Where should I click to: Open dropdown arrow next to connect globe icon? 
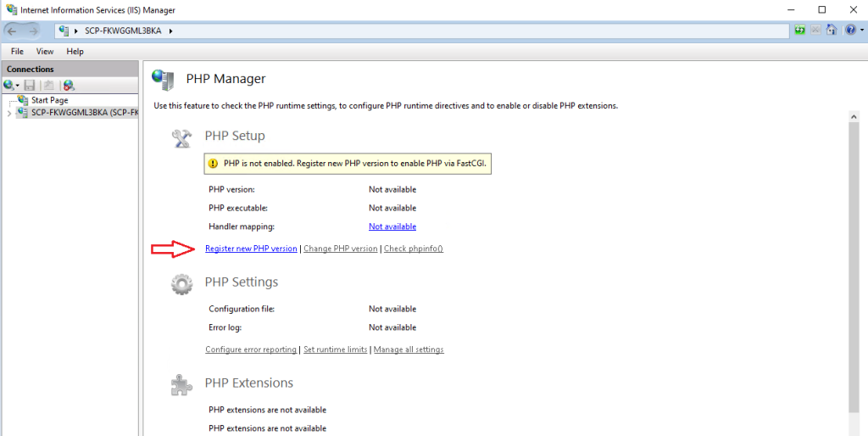tap(18, 86)
